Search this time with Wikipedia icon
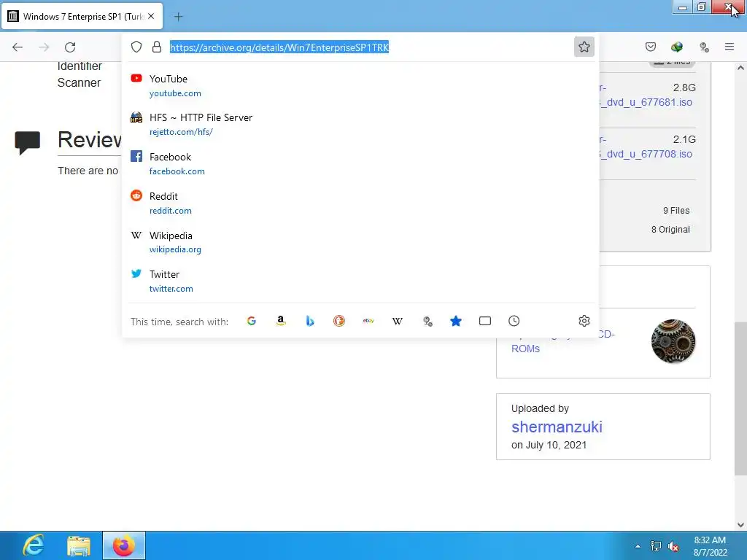The width and height of the screenshot is (747, 560). pyautogui.click(x=398, y=321)
